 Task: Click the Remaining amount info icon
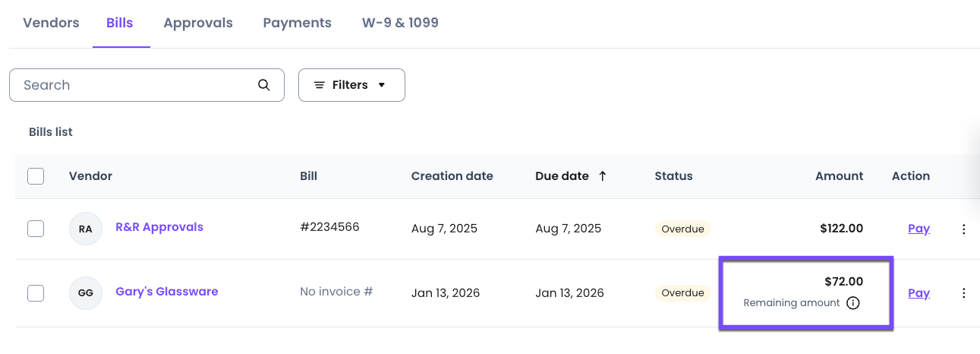click(853, 303)
